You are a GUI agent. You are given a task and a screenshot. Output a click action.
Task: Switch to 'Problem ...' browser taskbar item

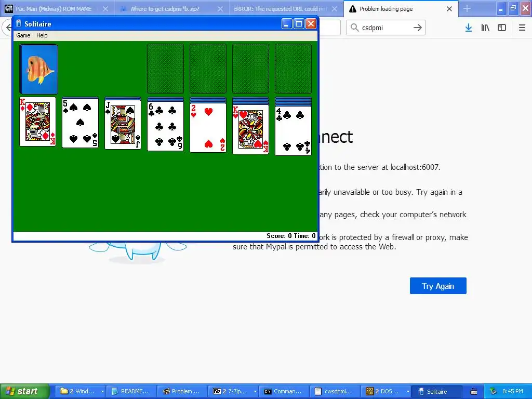point(182,391)
